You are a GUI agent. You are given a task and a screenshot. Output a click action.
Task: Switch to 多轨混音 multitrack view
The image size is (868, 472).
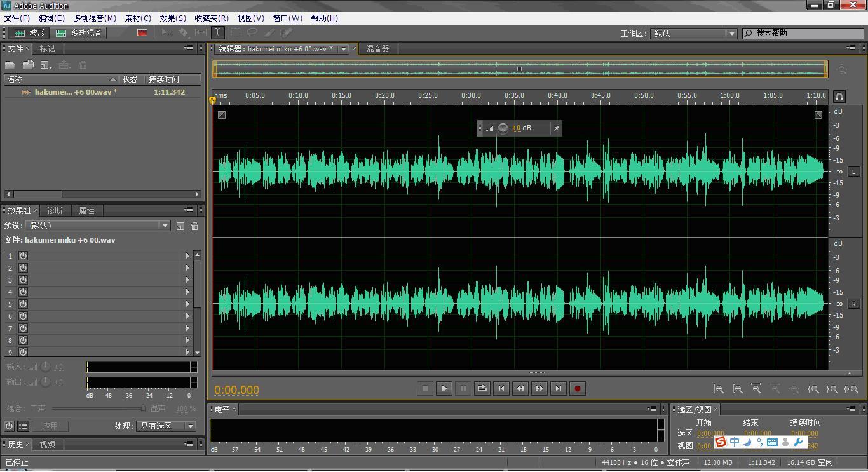79,33
